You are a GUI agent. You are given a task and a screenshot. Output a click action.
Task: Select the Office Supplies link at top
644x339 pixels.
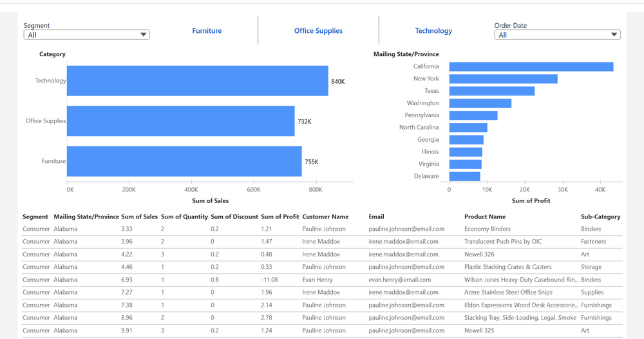[318, 31]
